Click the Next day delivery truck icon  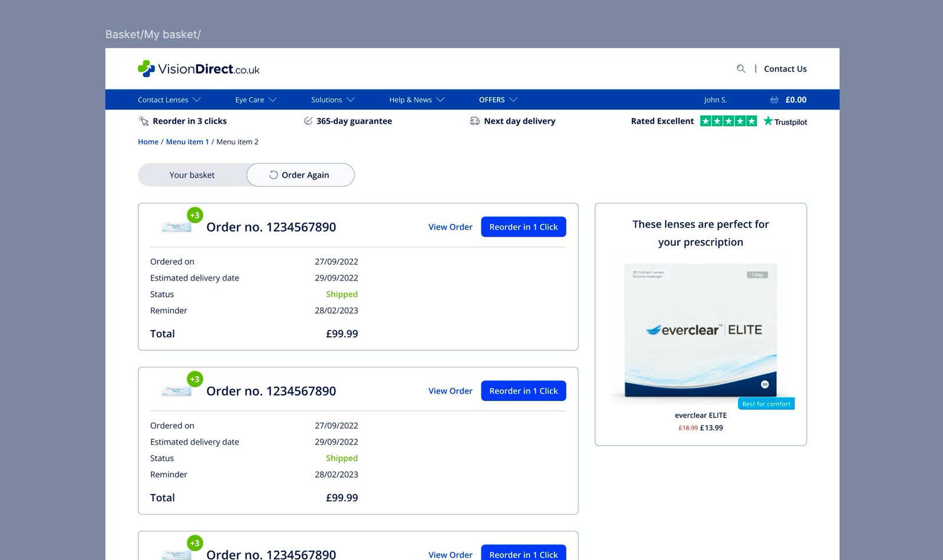pos(474,121)
